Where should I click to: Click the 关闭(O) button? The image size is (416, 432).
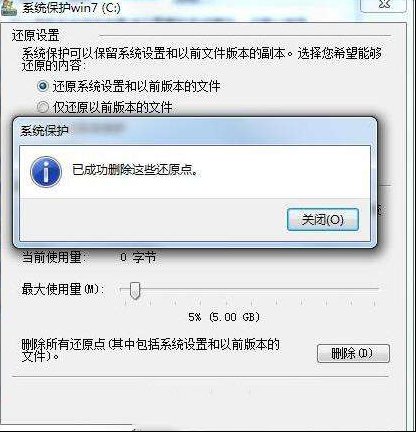point(323,220)
